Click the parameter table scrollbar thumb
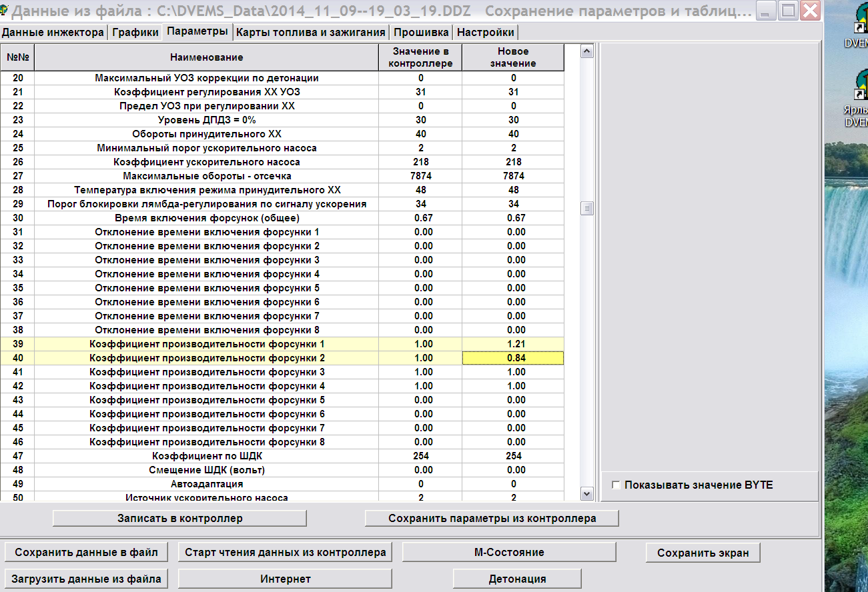Screen dimensions: 868x592 coord(587,209)
